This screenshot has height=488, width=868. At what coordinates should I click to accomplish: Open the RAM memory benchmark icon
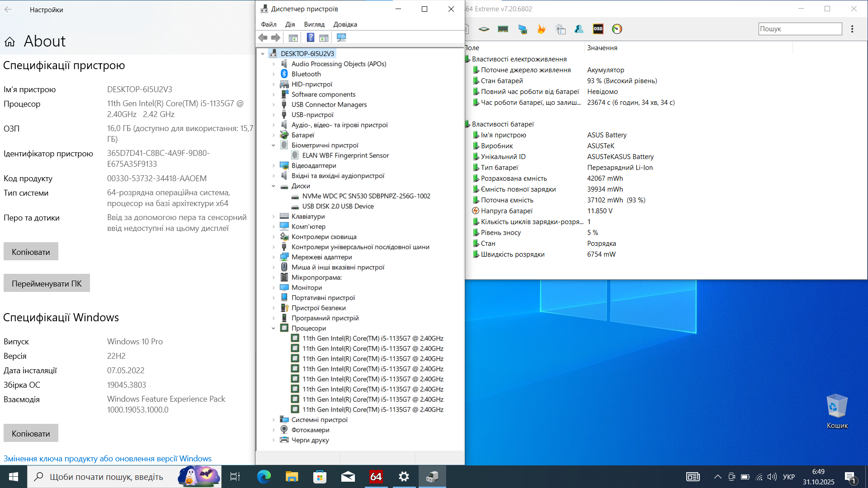pyautogui.click(x=503, y=29)
